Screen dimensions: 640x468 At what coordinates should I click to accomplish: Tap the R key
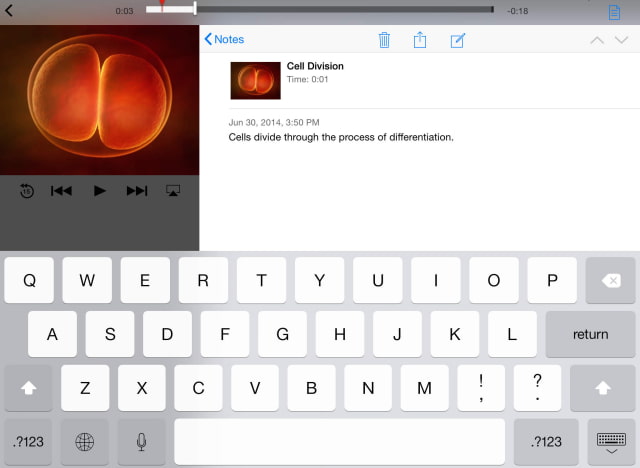[x=203, y=280]
